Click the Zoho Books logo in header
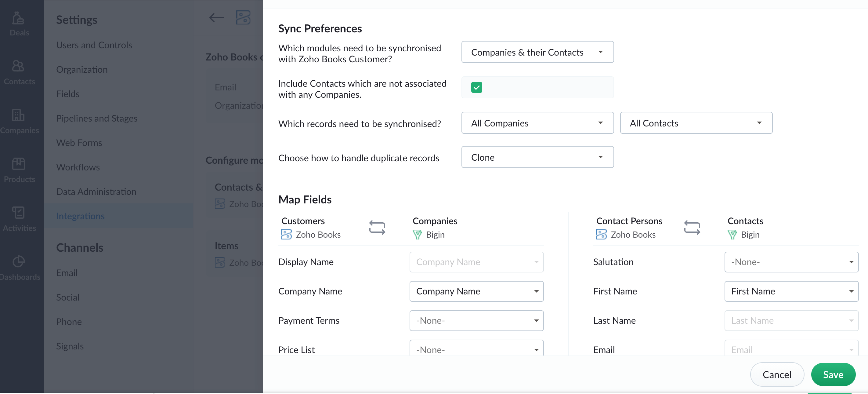Screen dimensions: 868x394 point(243,17)
